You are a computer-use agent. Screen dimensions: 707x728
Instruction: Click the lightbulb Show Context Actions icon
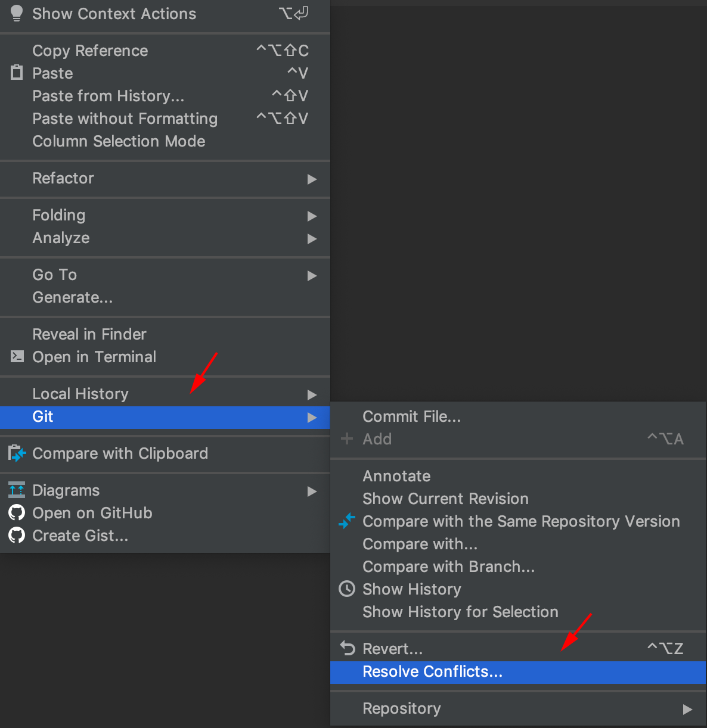click(17, 13)
